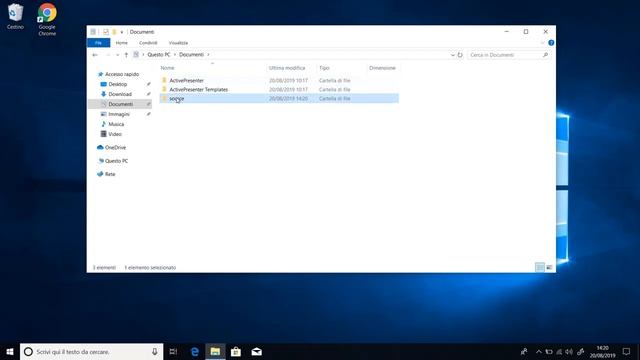
Task: Open the quick access toolbar customize dropdown
Action: pyautogui.click(x=122, y=32)
